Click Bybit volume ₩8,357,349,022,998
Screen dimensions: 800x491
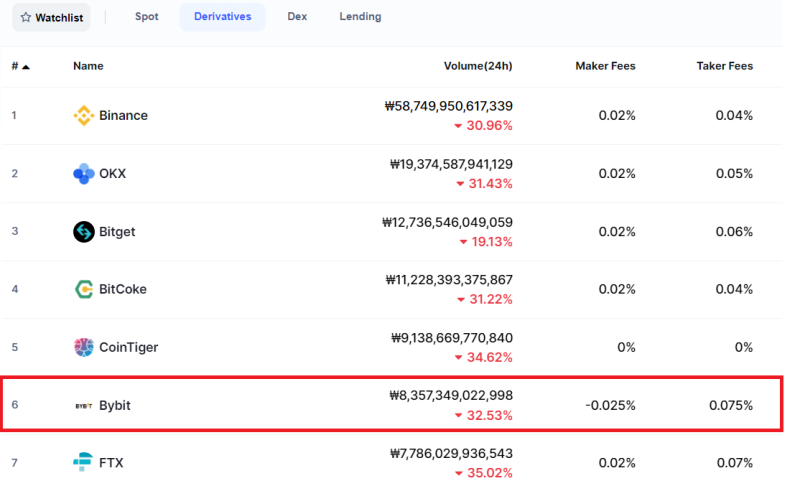tap(451, 396)
